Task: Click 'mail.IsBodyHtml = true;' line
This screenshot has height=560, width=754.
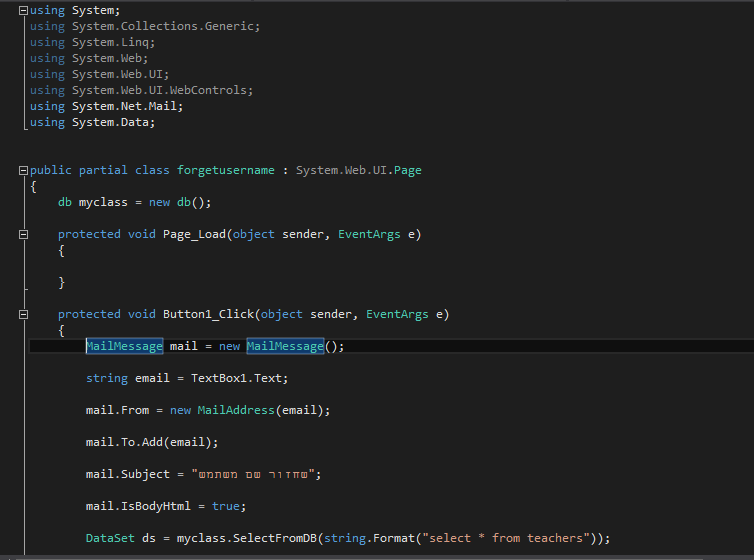Action: click(166, 506)
